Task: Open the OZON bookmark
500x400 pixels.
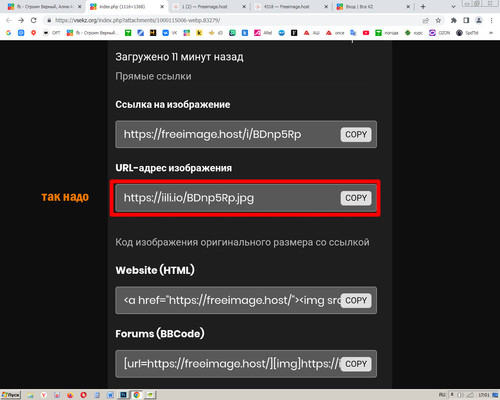Action: click(x=440, y=33)
